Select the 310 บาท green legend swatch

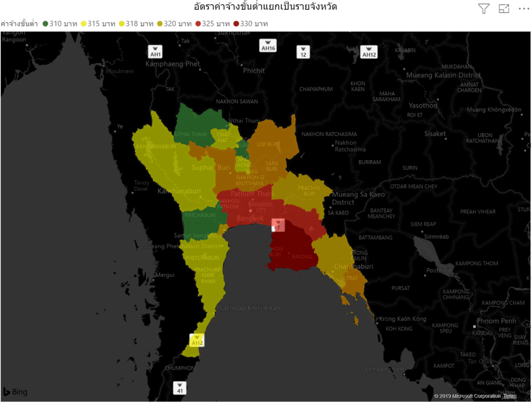pos(46,24)
